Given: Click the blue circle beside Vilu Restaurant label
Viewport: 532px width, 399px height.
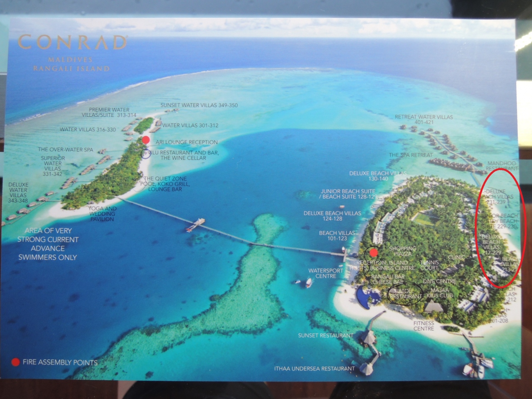Looking at the screenshot, I should click(145, 153).
